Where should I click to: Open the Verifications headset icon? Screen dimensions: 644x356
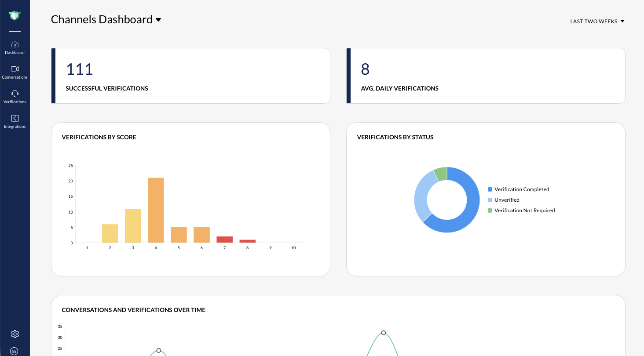[15, 93]
